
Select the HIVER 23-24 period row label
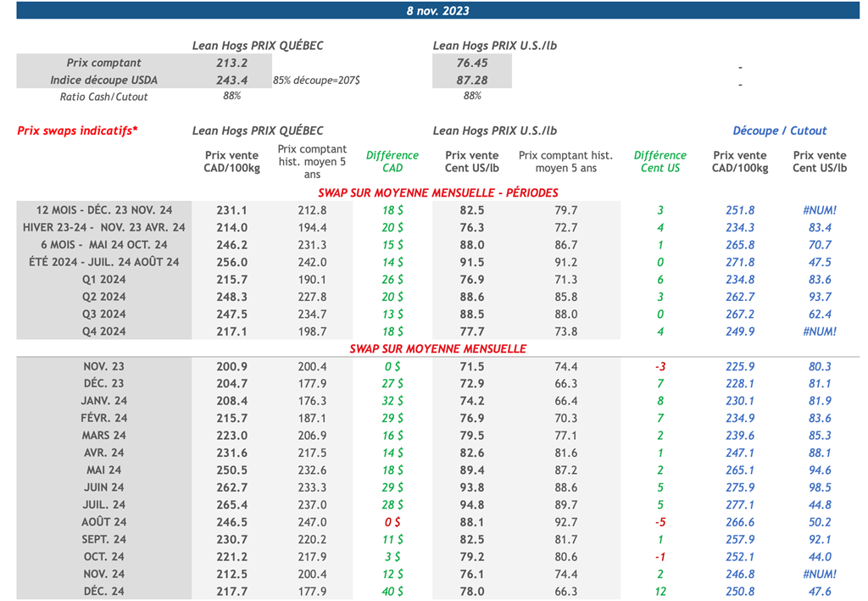[x=104, y=227]
